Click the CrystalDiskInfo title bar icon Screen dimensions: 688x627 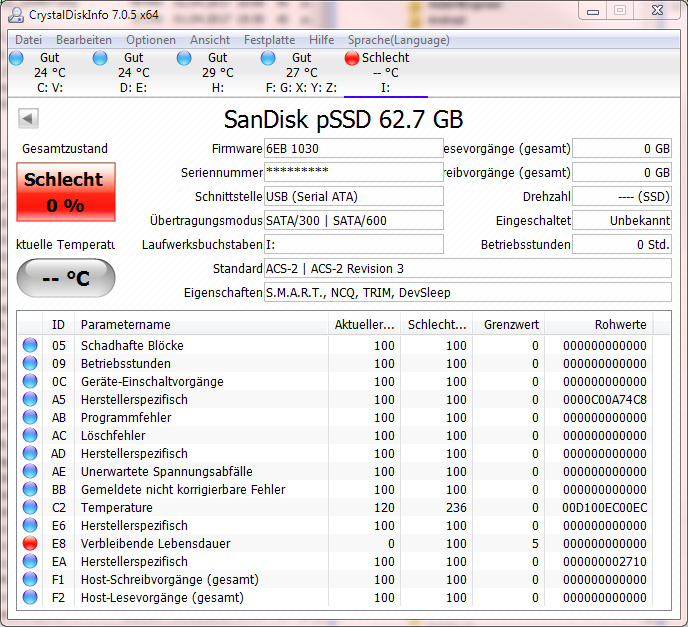pos(16,14)
